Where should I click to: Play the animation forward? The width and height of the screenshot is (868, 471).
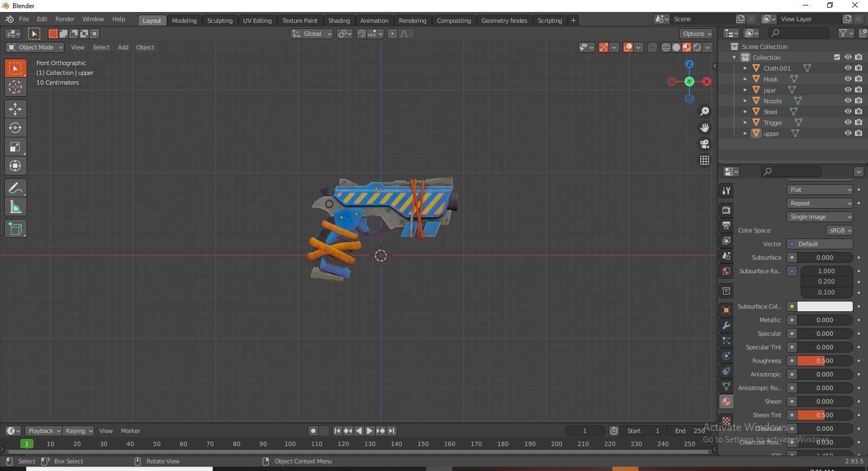pyautogui.click(x=370, y=431)
